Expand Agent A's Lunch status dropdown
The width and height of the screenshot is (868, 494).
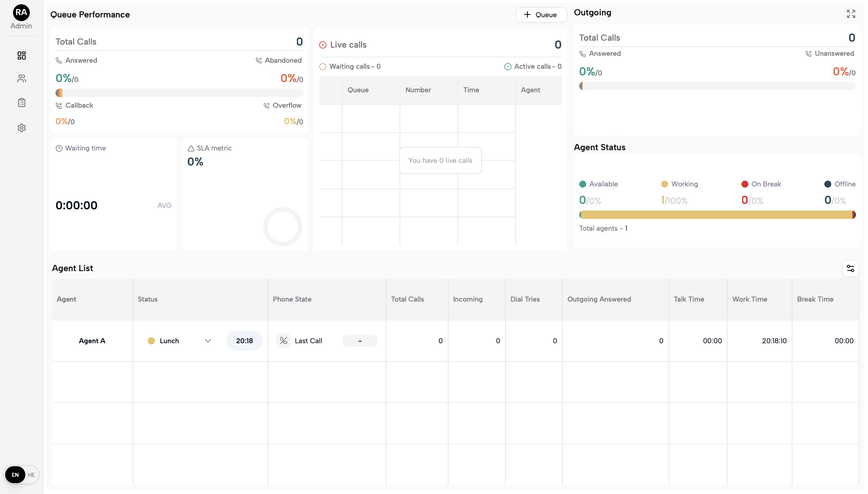click(x=208, y=341)
